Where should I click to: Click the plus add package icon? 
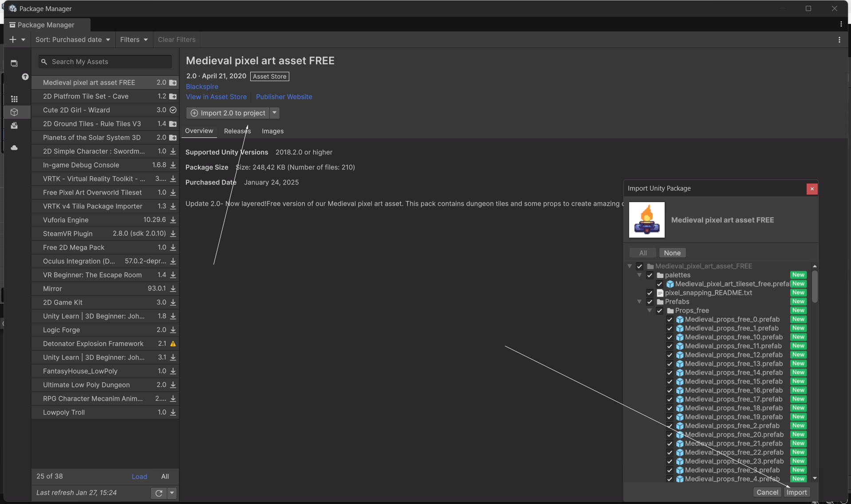[x=13, y=39]
